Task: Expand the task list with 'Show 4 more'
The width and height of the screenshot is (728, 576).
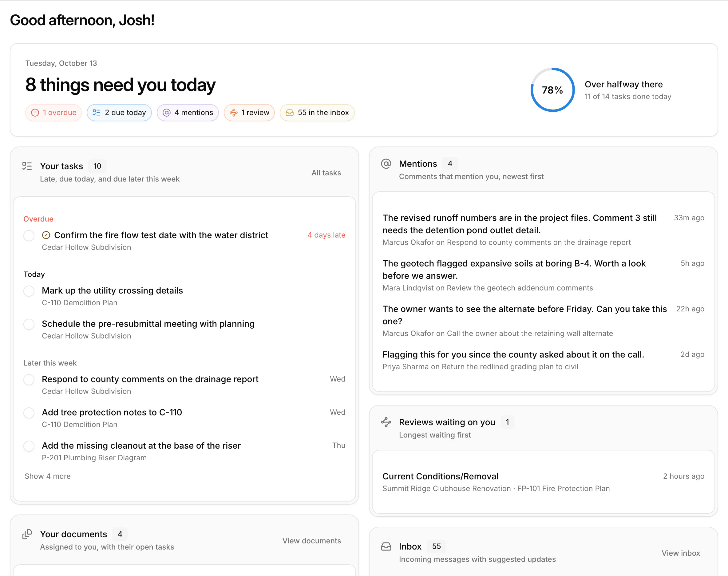Action: tap(48, 476)
